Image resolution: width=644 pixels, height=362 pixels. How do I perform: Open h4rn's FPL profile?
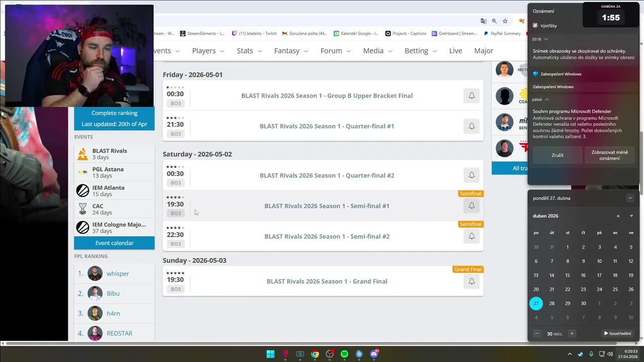[x=113, y=313]
